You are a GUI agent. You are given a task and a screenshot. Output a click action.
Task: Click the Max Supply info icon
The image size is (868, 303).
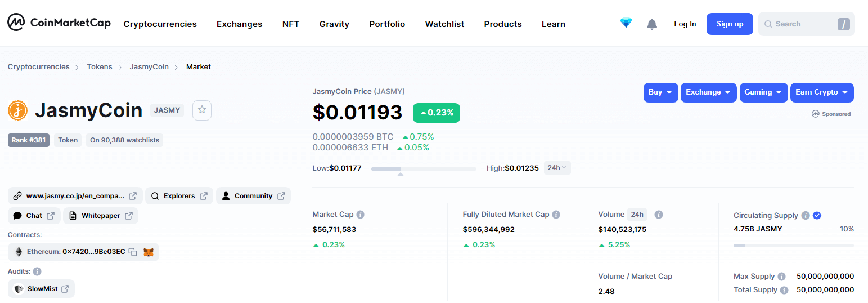pos(781,277)
